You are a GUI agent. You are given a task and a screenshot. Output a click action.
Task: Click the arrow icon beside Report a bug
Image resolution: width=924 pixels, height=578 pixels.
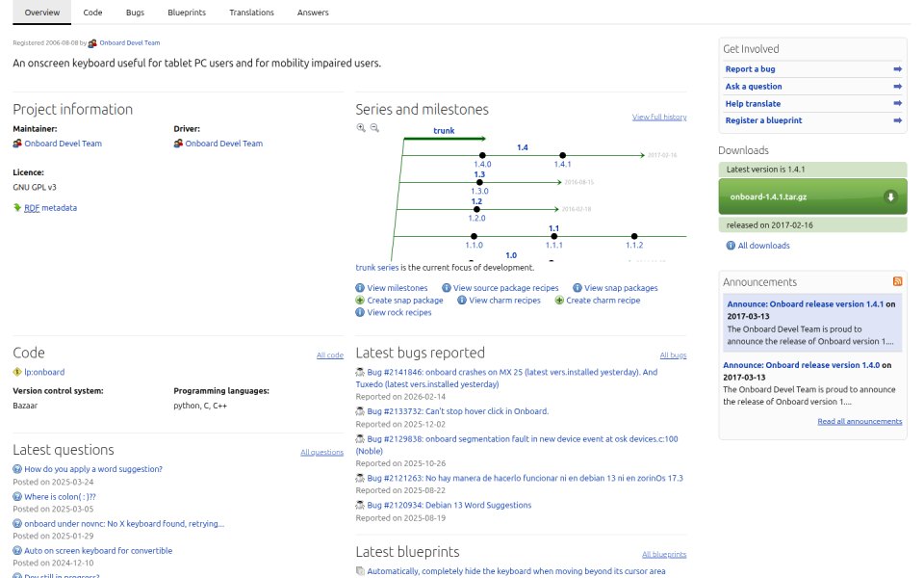pos(897,69)
